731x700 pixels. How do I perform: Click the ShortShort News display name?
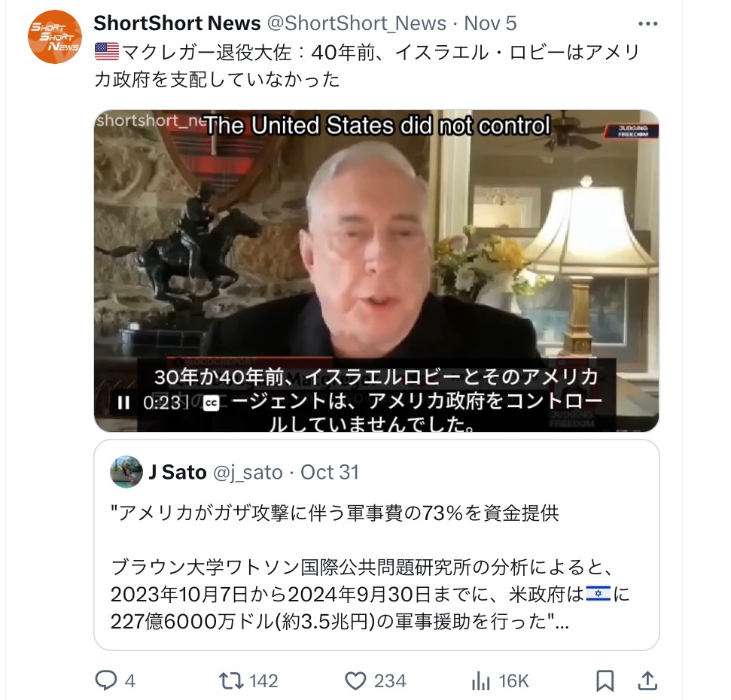[x=177, y=23]
